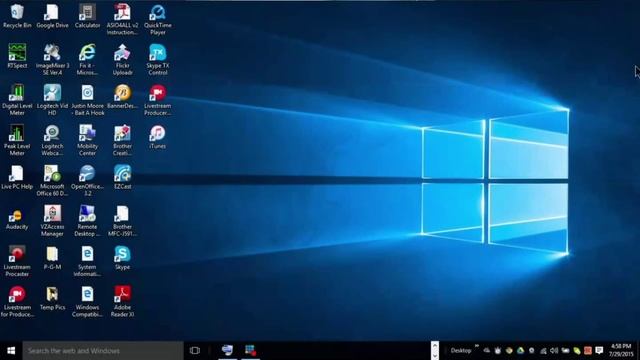This screenshot has height=360, width=640.
Task: Select the VZAccess Manager icon
Action: point(52,221)
